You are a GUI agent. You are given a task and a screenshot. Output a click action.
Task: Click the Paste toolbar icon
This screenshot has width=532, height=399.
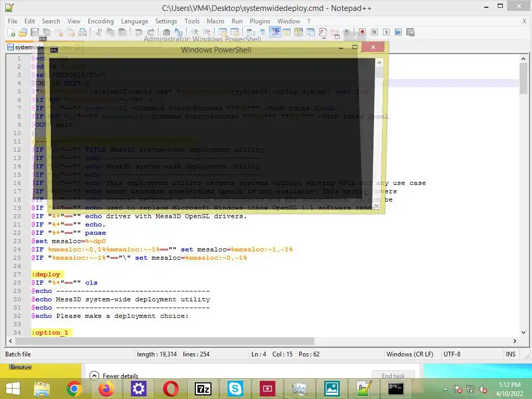[123, 32]
